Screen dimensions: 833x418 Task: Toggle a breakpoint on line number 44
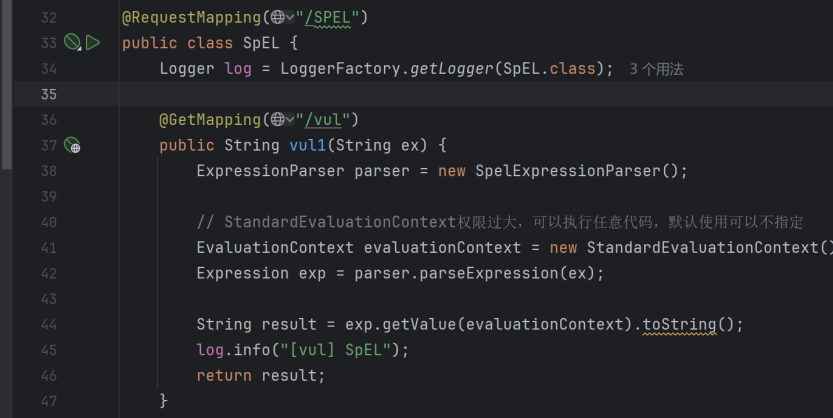49,324
